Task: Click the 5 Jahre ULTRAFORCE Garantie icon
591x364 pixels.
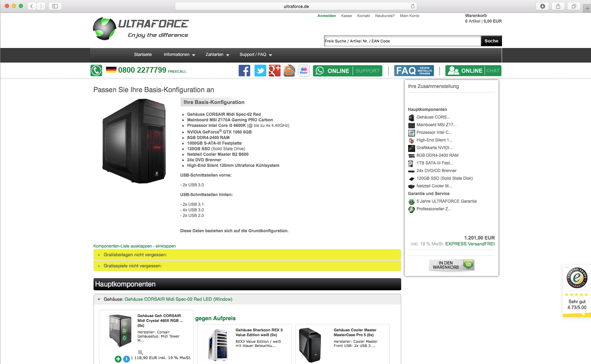Action: point(411,202)
